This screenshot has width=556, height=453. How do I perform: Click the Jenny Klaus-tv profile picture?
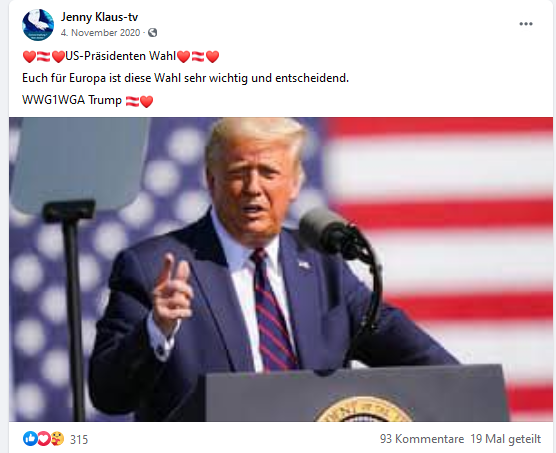[38, 25]
